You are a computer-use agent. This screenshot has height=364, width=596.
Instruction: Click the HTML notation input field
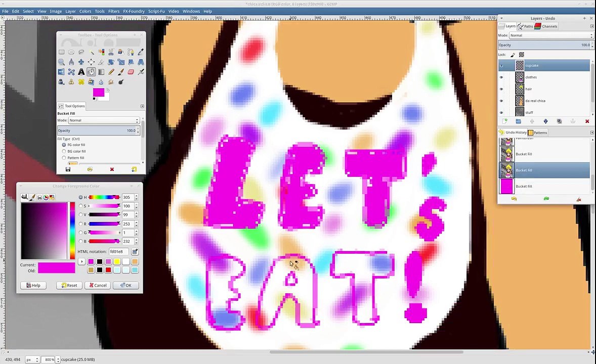[x=119, y=252]
